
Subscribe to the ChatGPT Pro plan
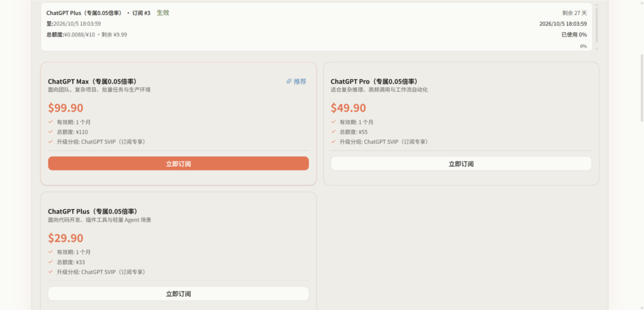pyautogui.click(x=461, y=163)
